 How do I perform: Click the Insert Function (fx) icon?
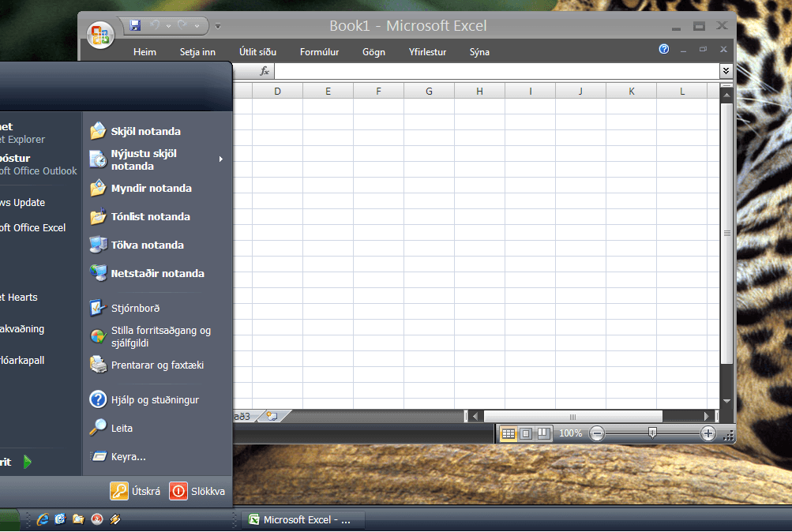tap(264, 70)
